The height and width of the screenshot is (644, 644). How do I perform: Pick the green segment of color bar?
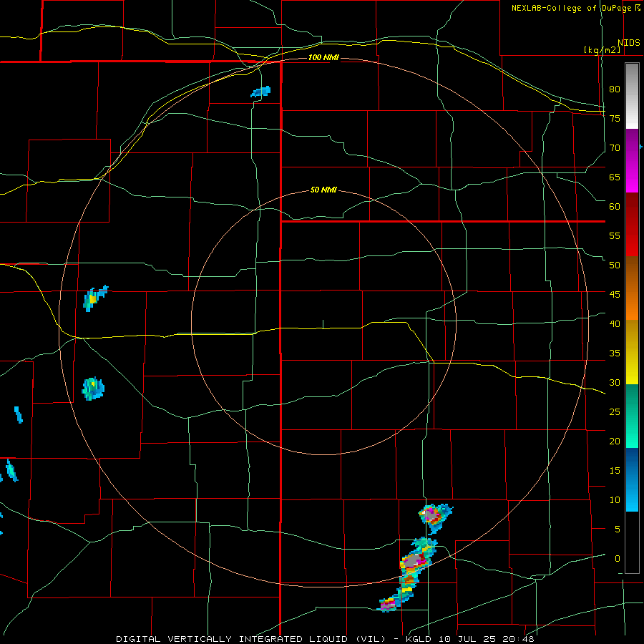coord(632,416)
